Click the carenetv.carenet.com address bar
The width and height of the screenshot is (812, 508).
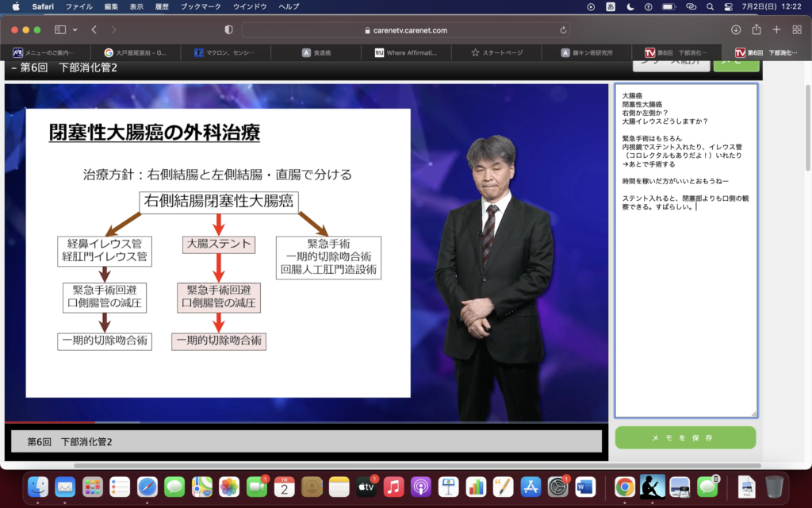pyautogui.click(x=405, y=30)
